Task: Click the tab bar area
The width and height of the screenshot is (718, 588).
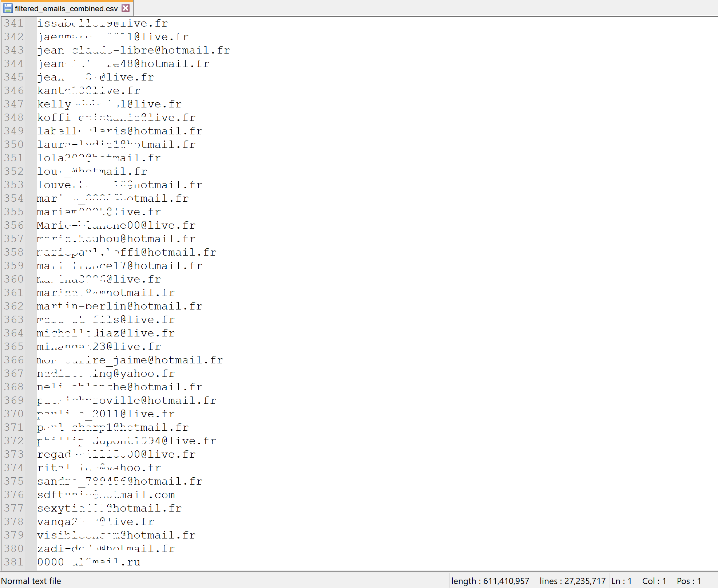Action: point(255,8)
